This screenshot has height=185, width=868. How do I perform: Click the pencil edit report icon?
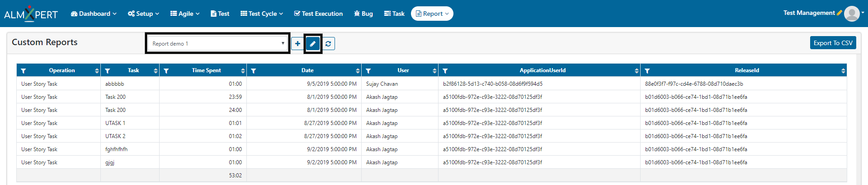pos(313,44)
